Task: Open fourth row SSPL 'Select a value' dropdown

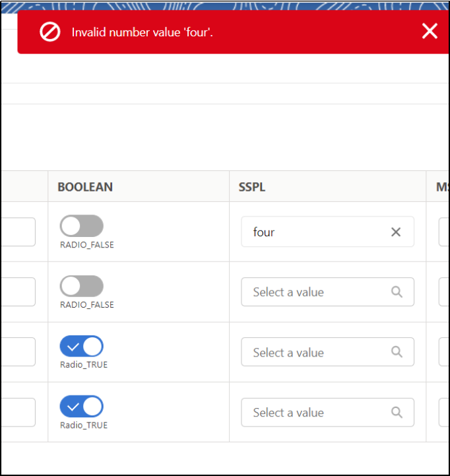Action: (x=327, y=413)
